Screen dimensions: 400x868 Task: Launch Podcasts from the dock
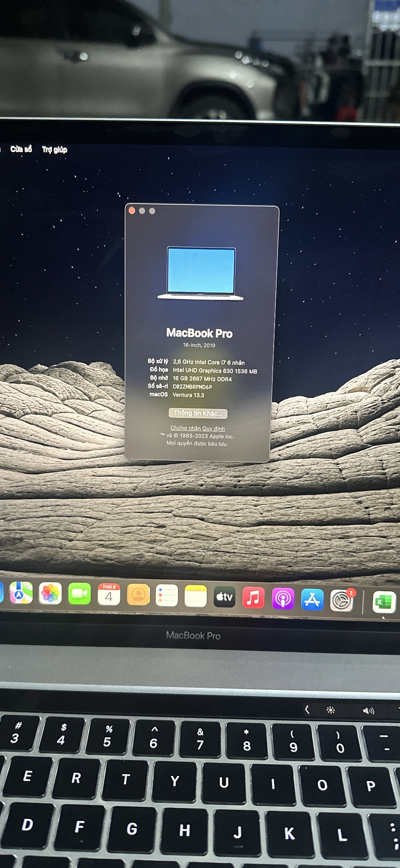coord(283,599)
